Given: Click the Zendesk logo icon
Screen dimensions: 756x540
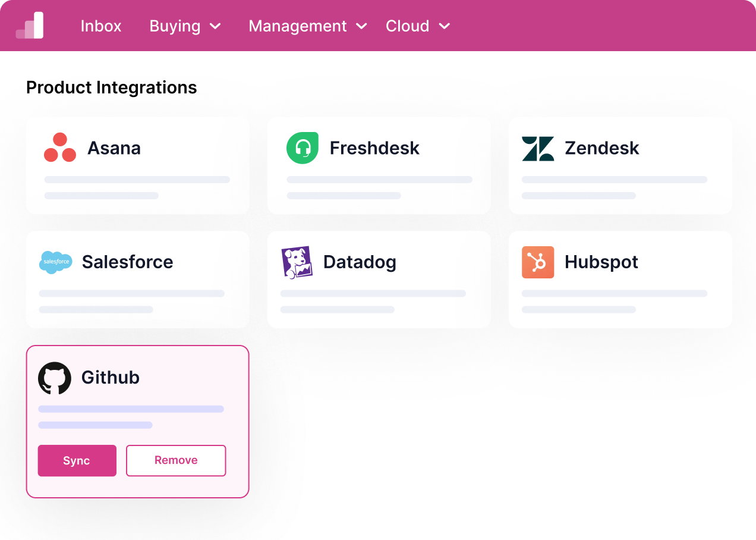Looking at the screenshot, I should tap(538, 149).
